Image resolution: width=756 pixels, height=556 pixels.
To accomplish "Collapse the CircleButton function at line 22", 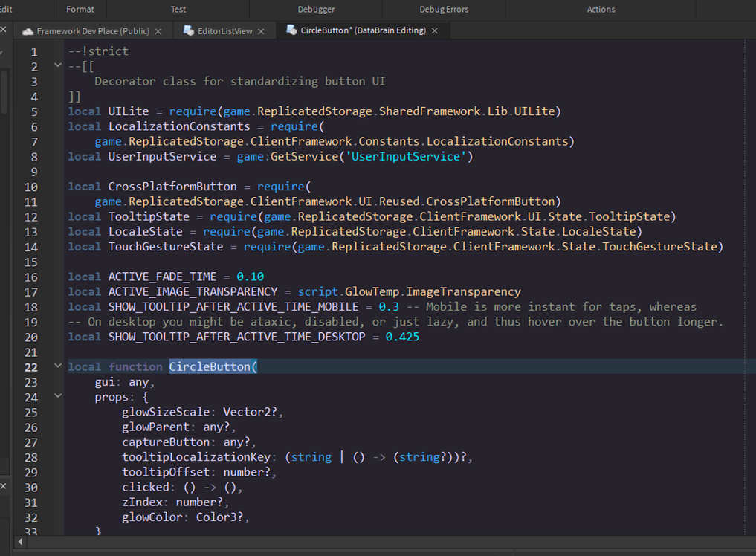I will pyautogui.click(x=58, y=366).
